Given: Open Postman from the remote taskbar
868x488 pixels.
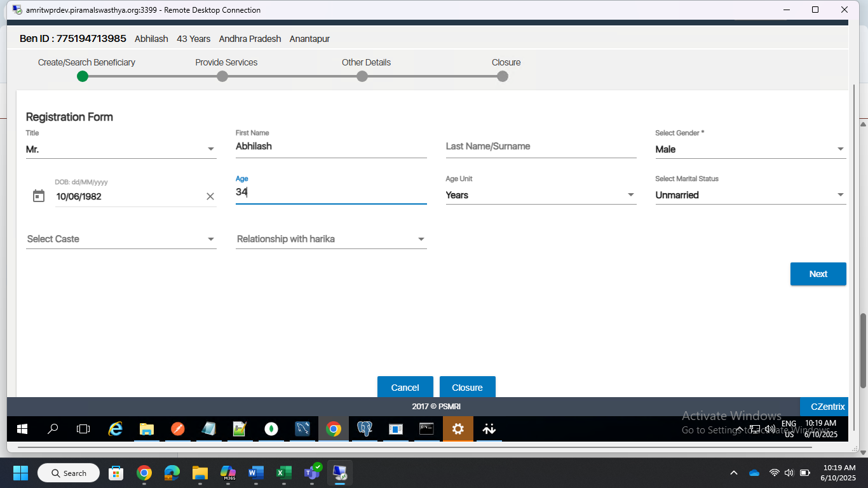Looking at the screenshot, I should tap(177, 429).
